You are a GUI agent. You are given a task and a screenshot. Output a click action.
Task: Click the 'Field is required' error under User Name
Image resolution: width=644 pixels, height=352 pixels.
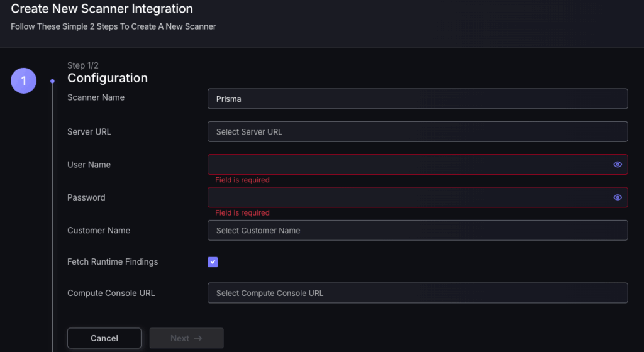[x=242, y=180]
